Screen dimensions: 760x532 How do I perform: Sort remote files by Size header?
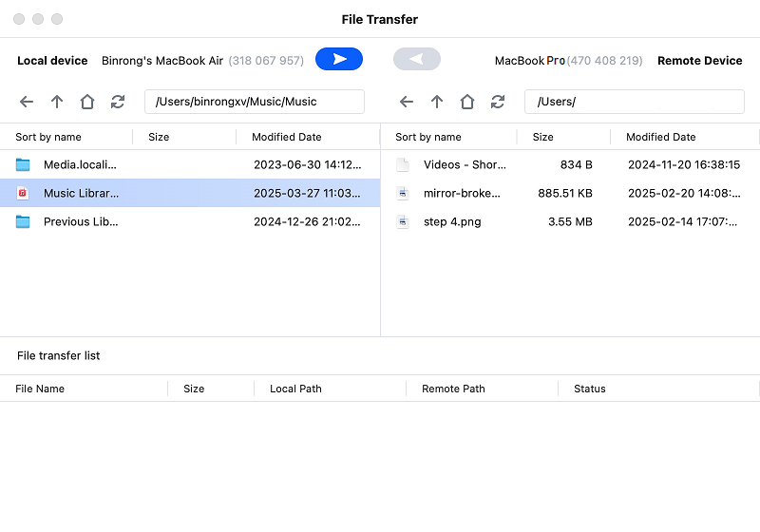542,137
